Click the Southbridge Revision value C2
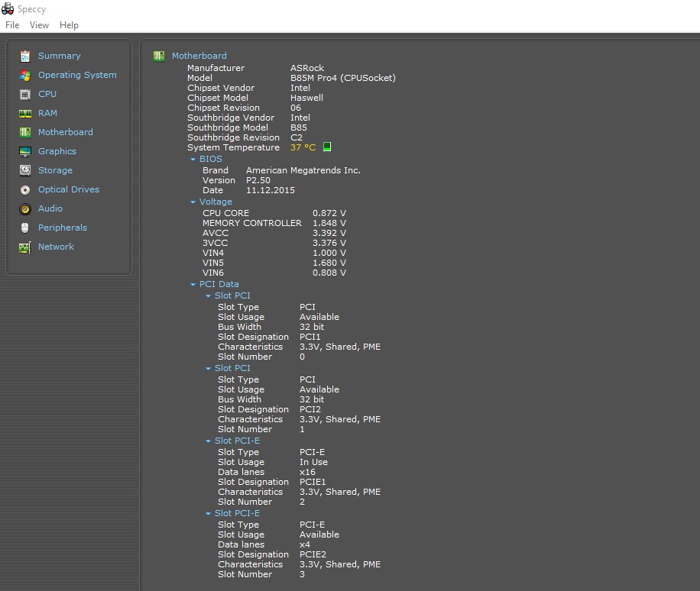The image size is (700, 591). click(x=297, y=137)
